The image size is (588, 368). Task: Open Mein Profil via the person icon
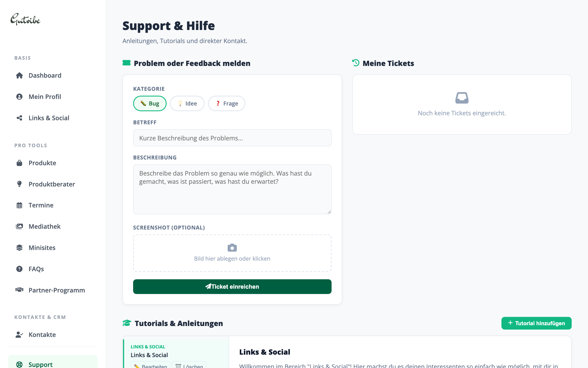[x=19, y=96]
